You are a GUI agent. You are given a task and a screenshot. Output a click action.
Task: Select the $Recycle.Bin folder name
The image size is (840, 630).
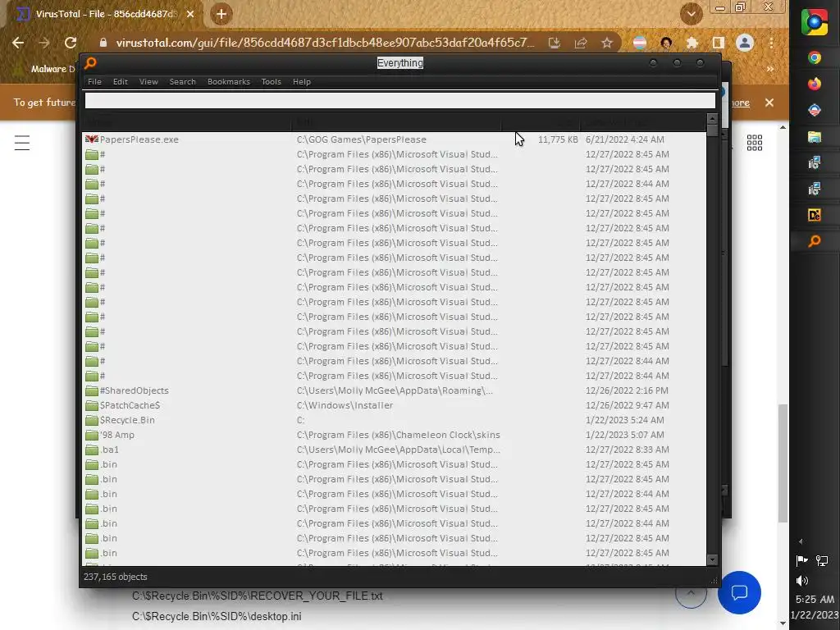pyautogui.click(x=127, y=420)
